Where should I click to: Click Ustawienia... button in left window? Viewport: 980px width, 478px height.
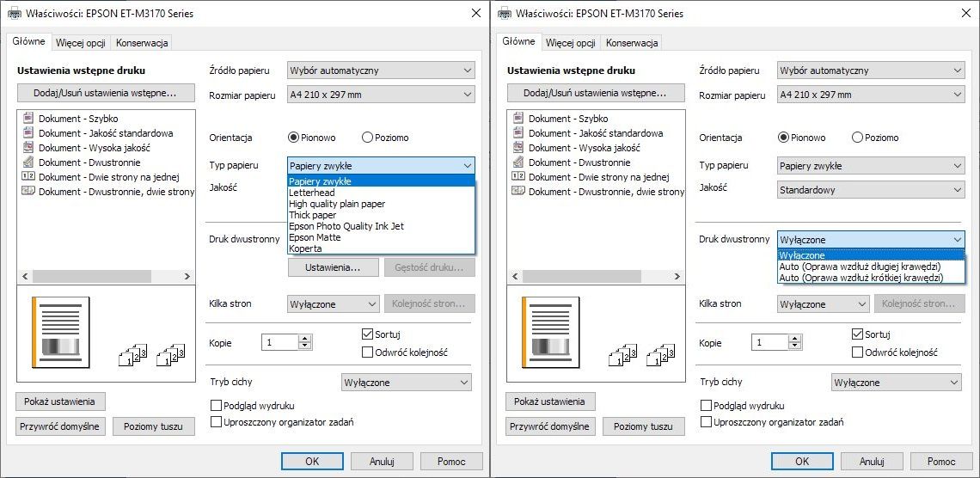[x=334, y=267]
